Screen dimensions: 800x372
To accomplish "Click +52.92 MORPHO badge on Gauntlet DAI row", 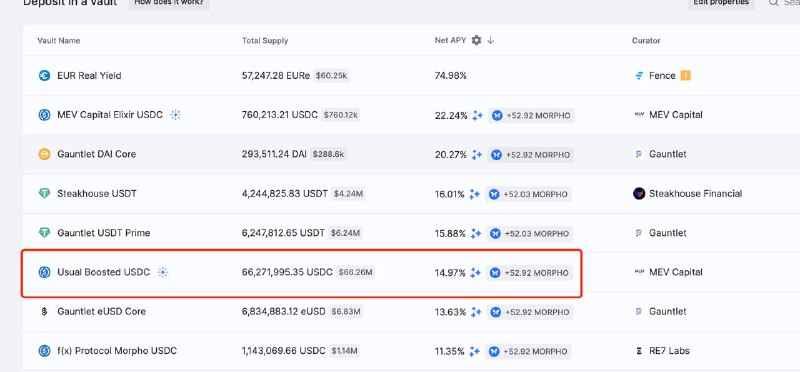I will click(x=531, y=155).
